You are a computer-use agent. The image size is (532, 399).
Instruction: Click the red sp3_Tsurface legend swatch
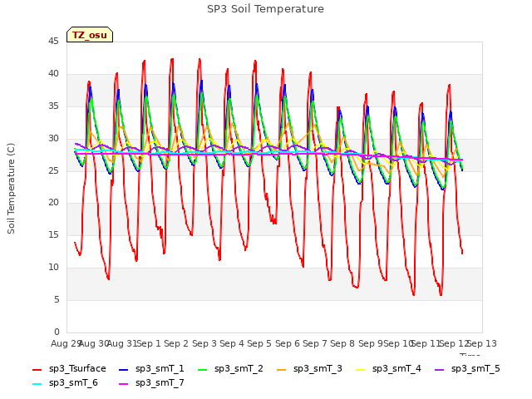pos(37,369)
